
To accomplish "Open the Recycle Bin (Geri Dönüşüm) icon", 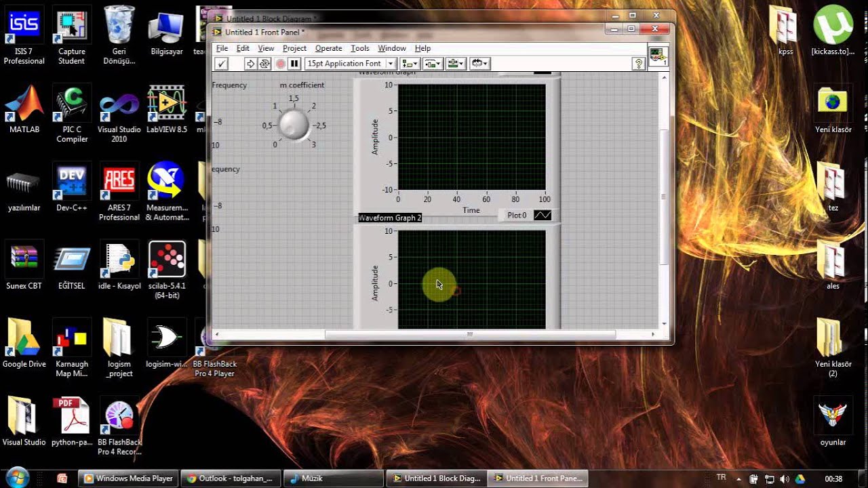I will (x=119, y=37).
